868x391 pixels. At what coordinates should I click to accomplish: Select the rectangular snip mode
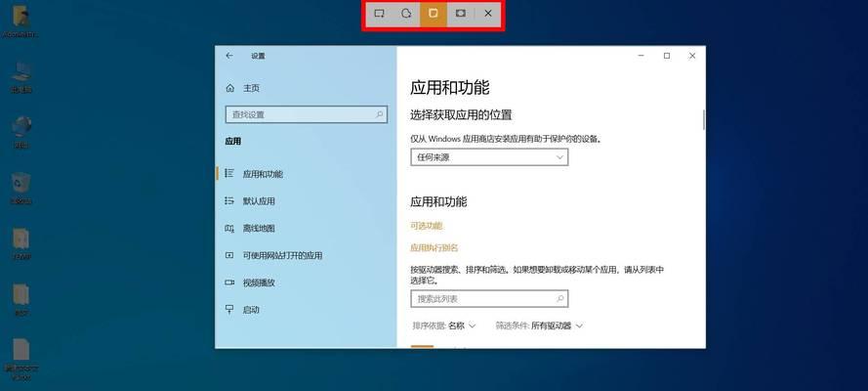click(379, 14)
